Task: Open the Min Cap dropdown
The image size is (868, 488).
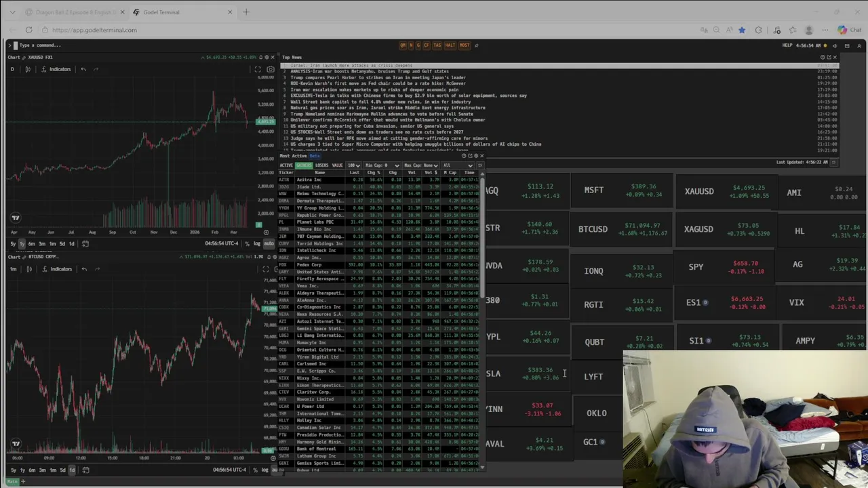Action: click(x=382, y=165)
